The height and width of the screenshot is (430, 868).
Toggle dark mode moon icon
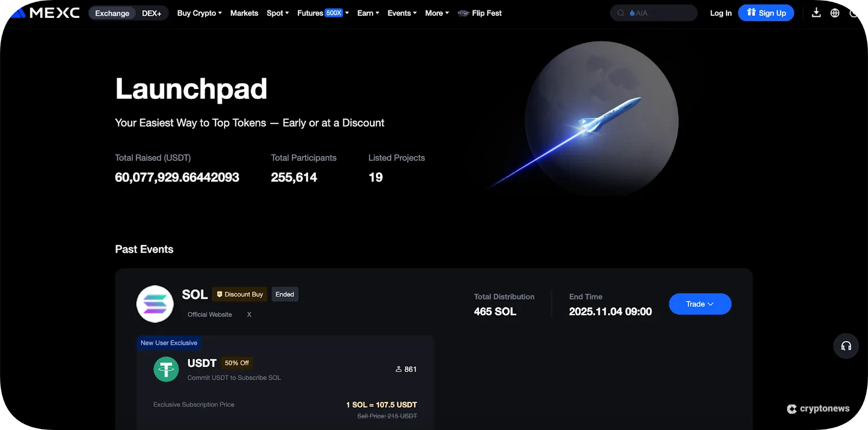coord(854,13)
